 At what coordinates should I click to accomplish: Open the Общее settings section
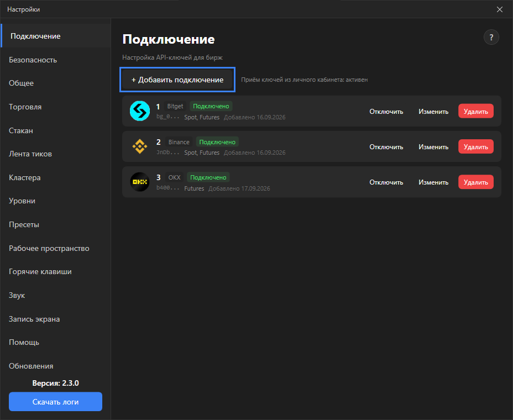(x=56, y=83)
